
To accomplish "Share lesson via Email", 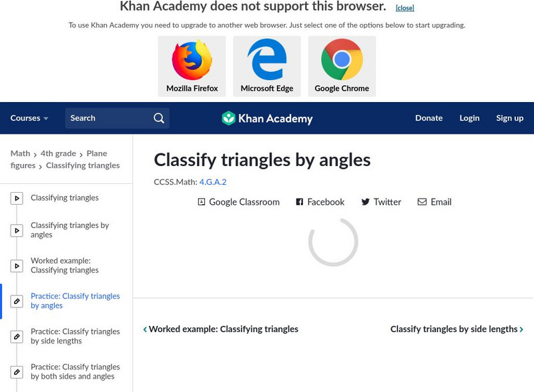I will pyautogui.click(x=435, y=202).
